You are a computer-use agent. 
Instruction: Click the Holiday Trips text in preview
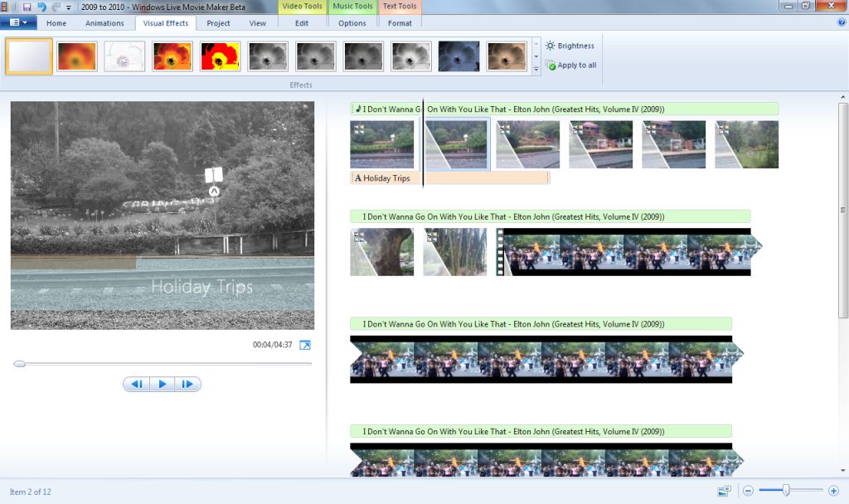202,286
